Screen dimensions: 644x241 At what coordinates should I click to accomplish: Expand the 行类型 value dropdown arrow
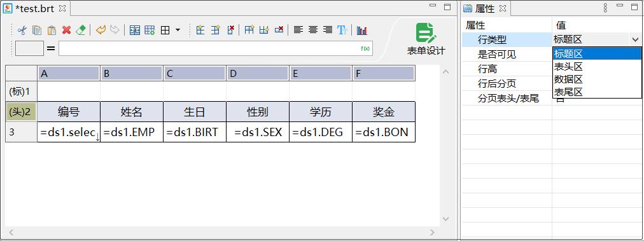pos(635,40)
